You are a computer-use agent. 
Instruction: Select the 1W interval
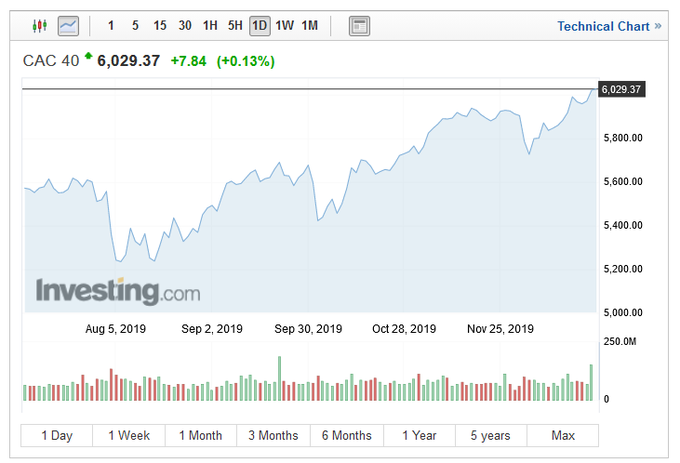[x=284, y=26]
